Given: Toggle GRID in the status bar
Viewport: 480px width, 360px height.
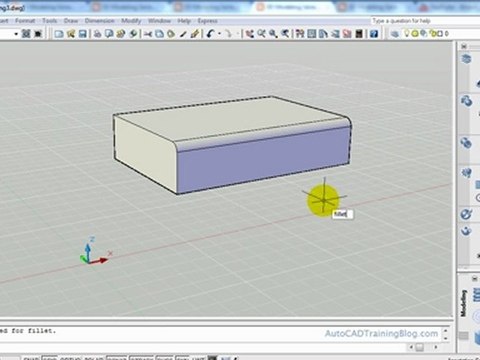Looking at the screenshot, I should [49, 358].
